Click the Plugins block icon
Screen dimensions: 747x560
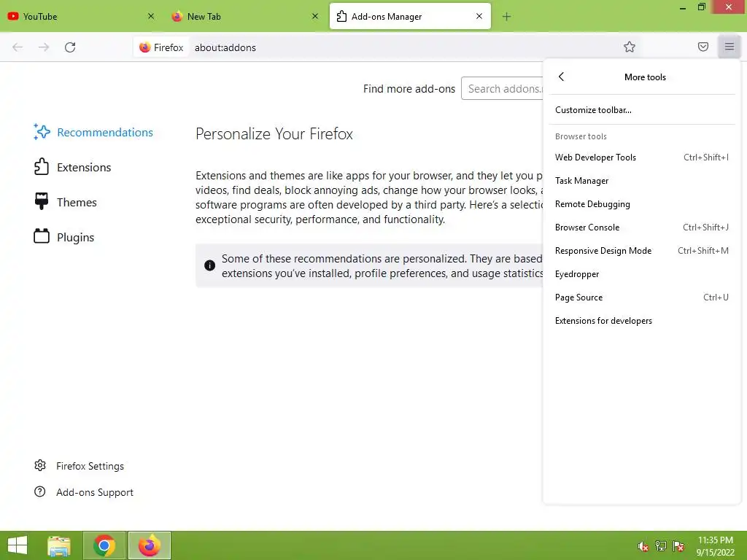click(x=42, y=236)
